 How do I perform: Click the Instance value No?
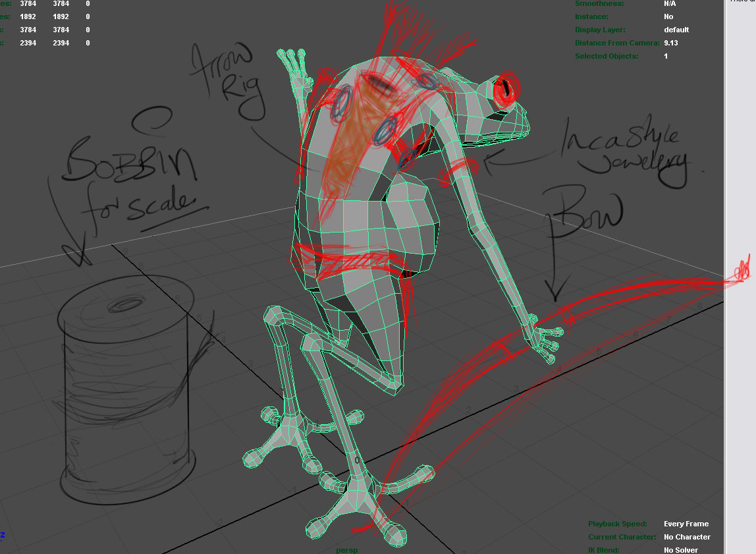pos(668,16)
